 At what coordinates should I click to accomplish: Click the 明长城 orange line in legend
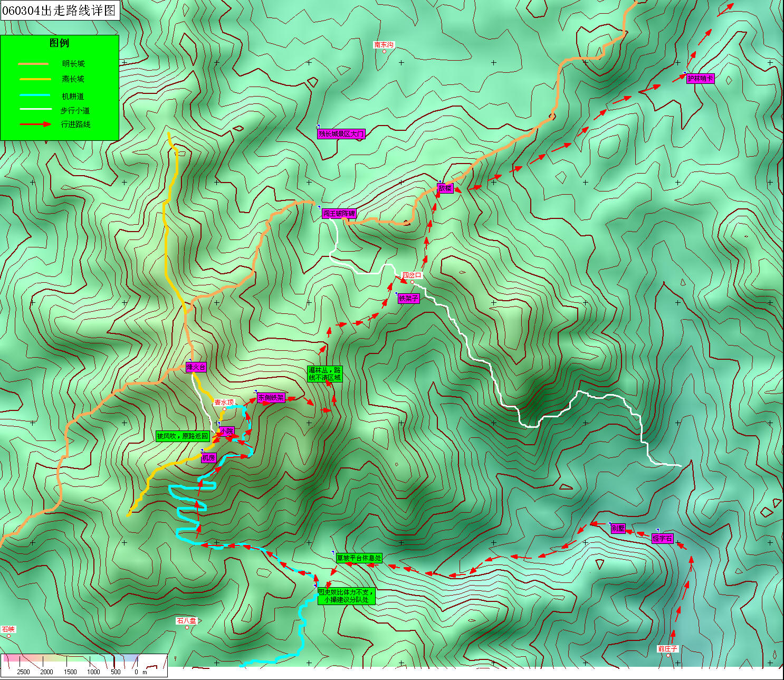pos(33,64)
